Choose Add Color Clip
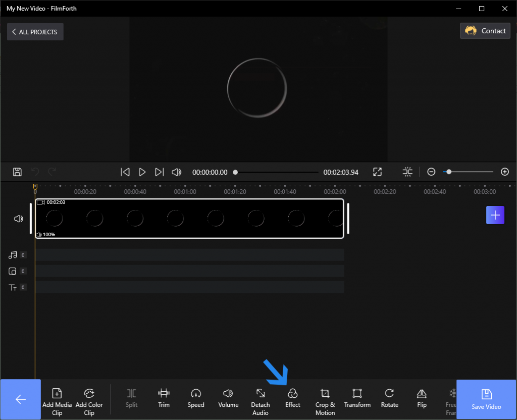 [x=89, y=401]
